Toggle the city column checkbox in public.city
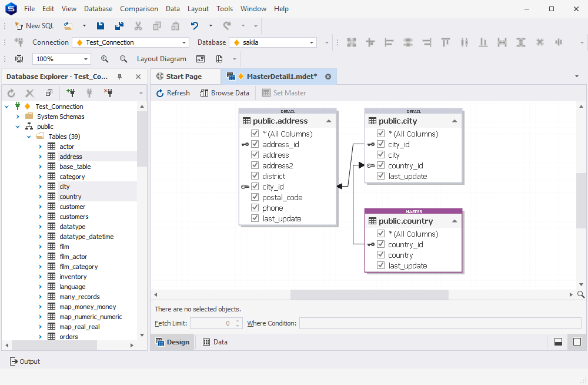Image resolution: width=588 pixels, height=385 pixels. (380, 155)
